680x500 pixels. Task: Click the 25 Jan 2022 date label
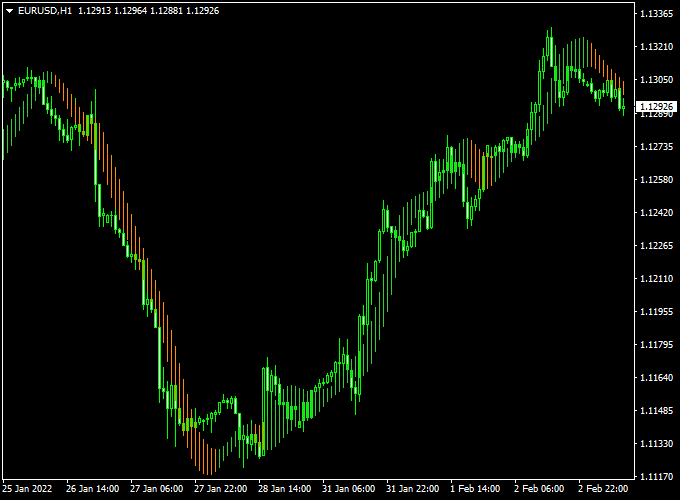tap(27, 489)
